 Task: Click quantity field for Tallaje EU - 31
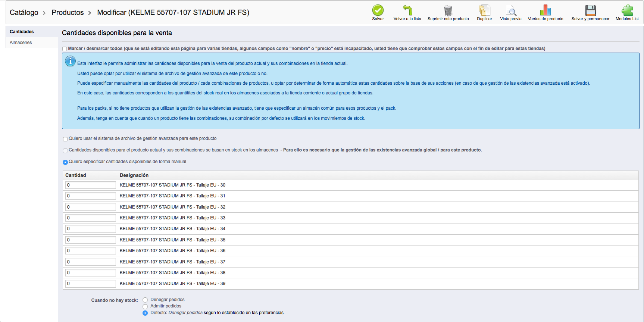click(x=91, y=196)
